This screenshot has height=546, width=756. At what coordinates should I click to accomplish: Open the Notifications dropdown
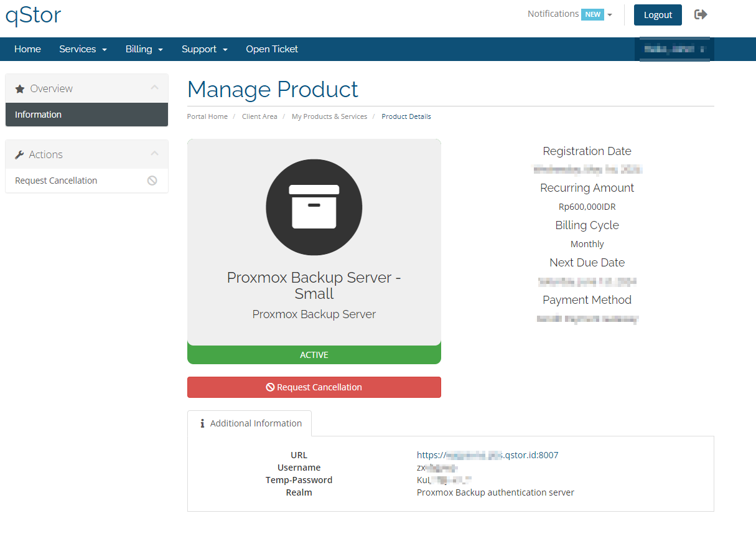570,14
